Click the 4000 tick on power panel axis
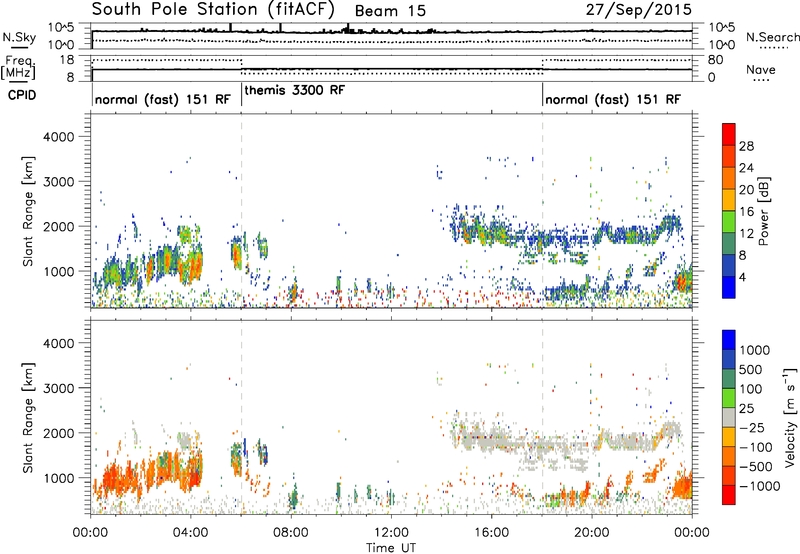 click(58, 137)
